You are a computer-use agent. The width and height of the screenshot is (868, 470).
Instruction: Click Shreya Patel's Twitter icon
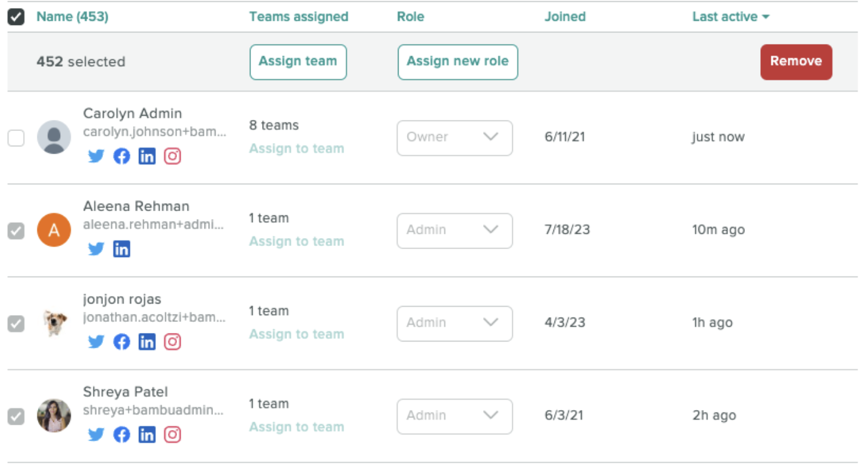[96, 435]
